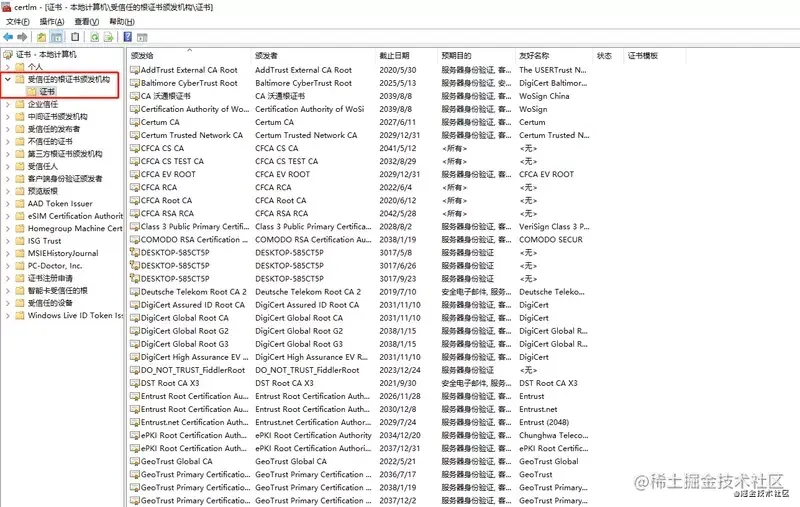Click the folder icon next to ISG Trust

pos(20,241)
